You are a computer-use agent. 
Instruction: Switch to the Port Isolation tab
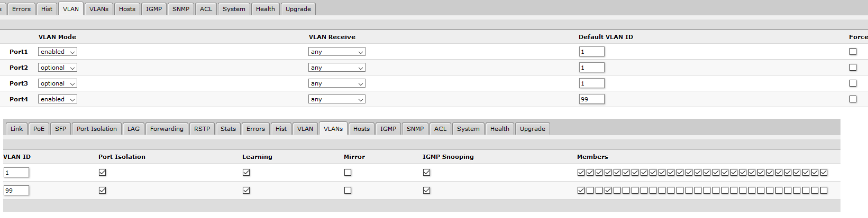[x=97, y=129]
